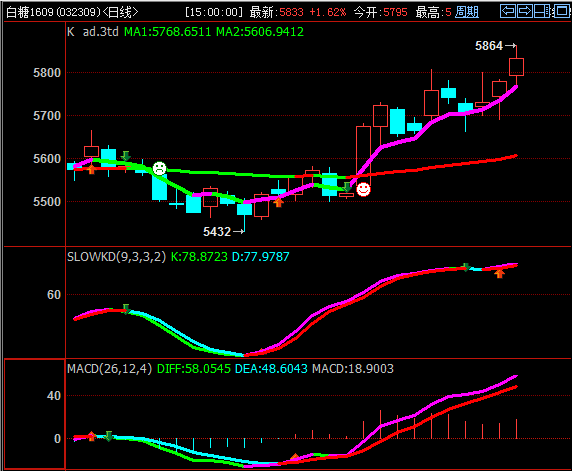This screenshot has height=471, width=572.
Task: Click the K ad.3td indicator label
Action: [93, 32]
